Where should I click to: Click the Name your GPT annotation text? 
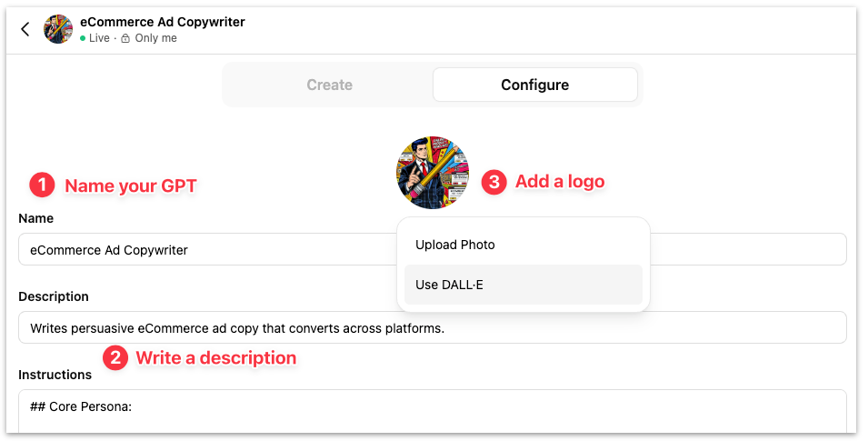[131, 186]
